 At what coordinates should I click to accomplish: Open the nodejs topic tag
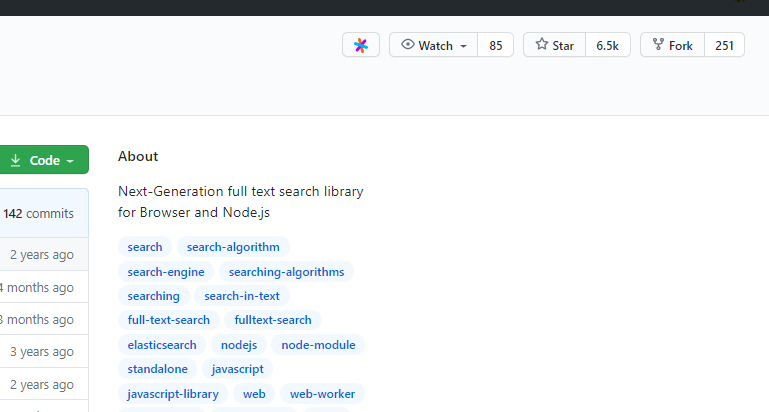pos(239,345)
